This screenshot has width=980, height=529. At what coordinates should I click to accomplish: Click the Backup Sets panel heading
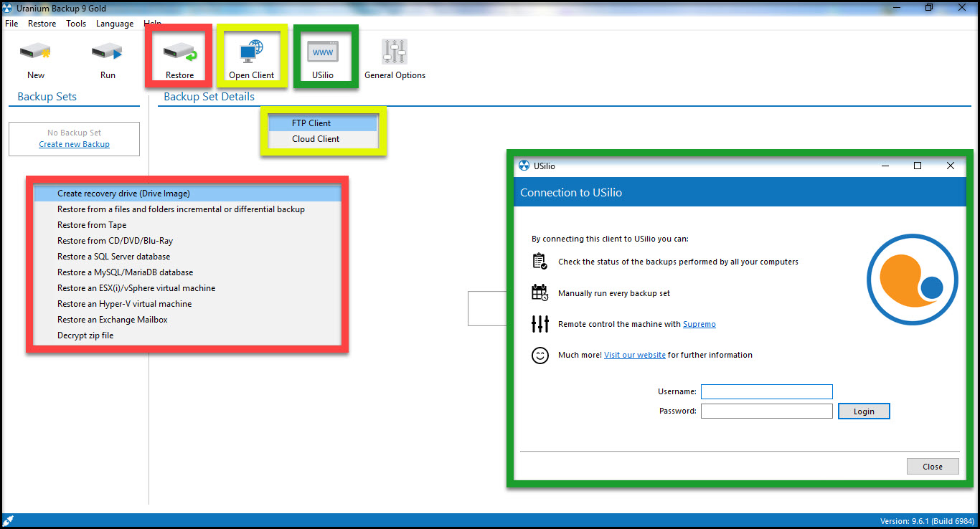point(47,97)
